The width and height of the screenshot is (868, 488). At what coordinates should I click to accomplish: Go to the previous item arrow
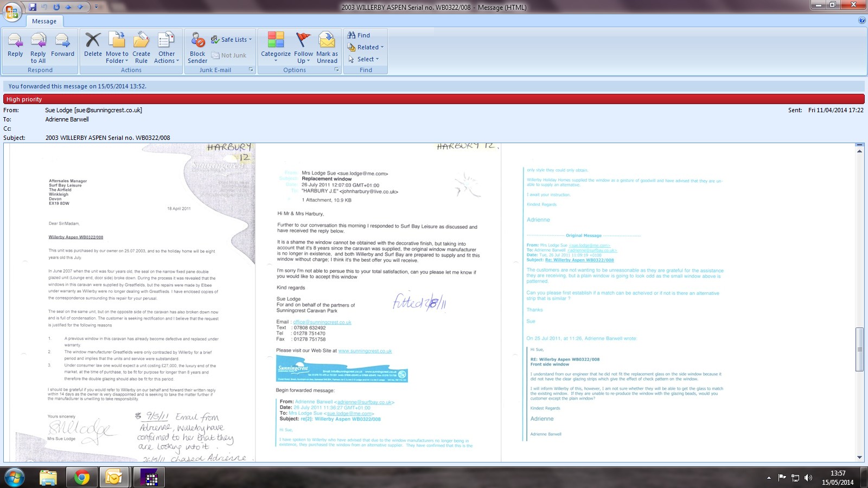tap(68, 7)
